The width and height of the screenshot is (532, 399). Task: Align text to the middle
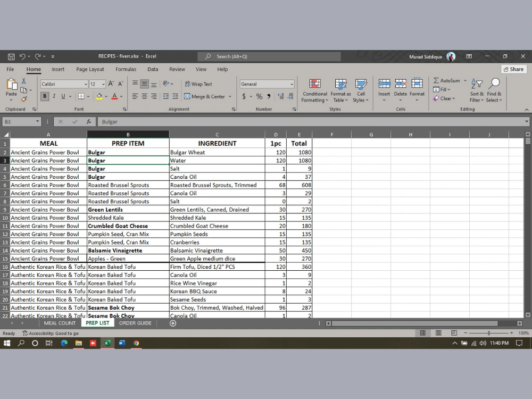145,84
